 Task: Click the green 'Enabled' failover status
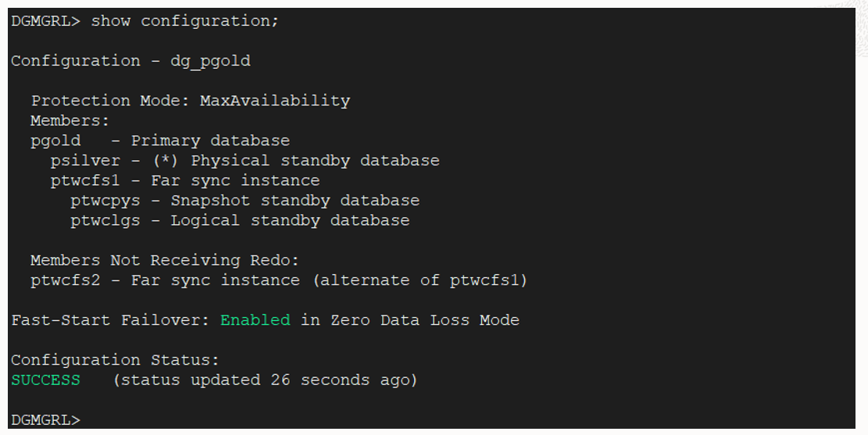click(x=255, y=320)
